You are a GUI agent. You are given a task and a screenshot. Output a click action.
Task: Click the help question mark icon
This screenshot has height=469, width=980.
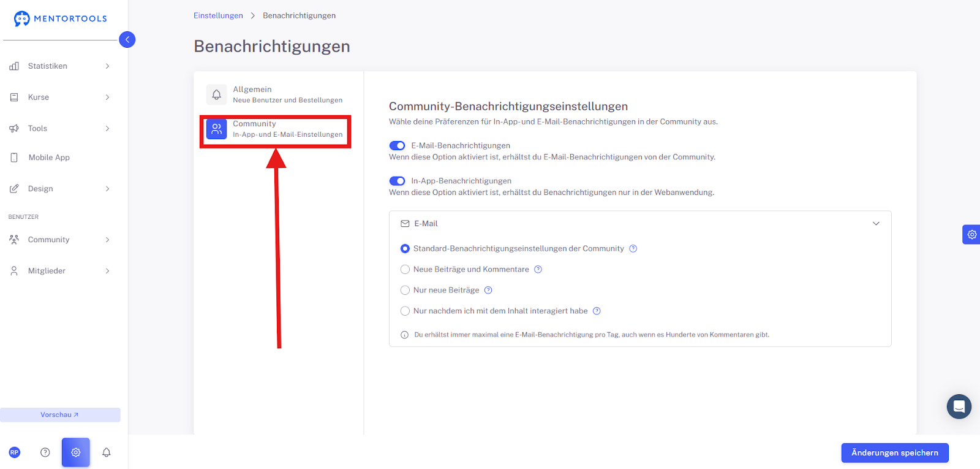click(45, 452)
